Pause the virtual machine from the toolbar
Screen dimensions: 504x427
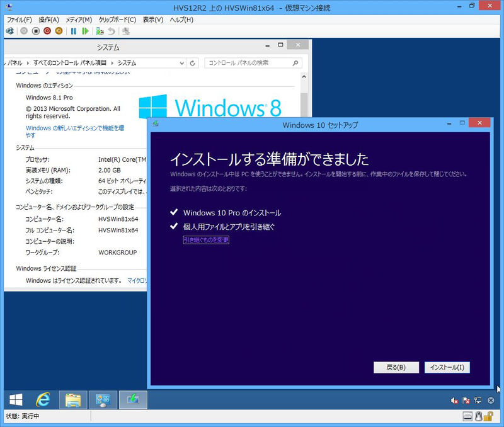click(x=74, y=31)
